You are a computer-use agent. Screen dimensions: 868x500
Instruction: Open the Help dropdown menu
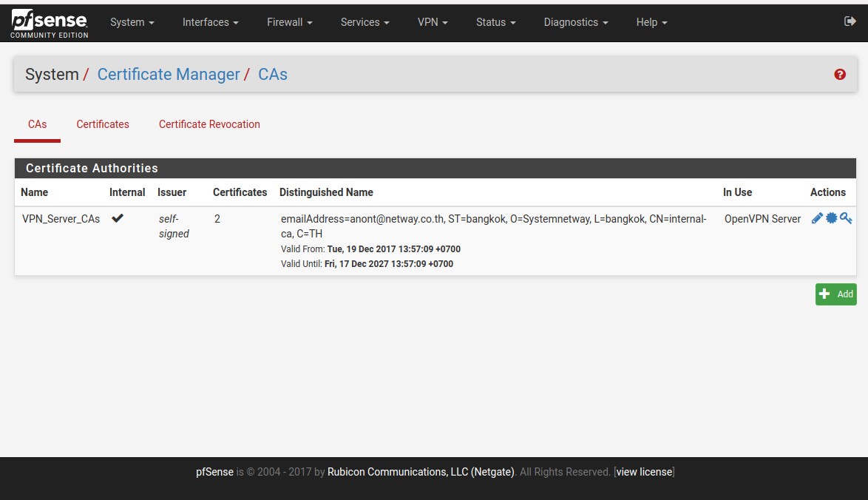coord(651,22)
